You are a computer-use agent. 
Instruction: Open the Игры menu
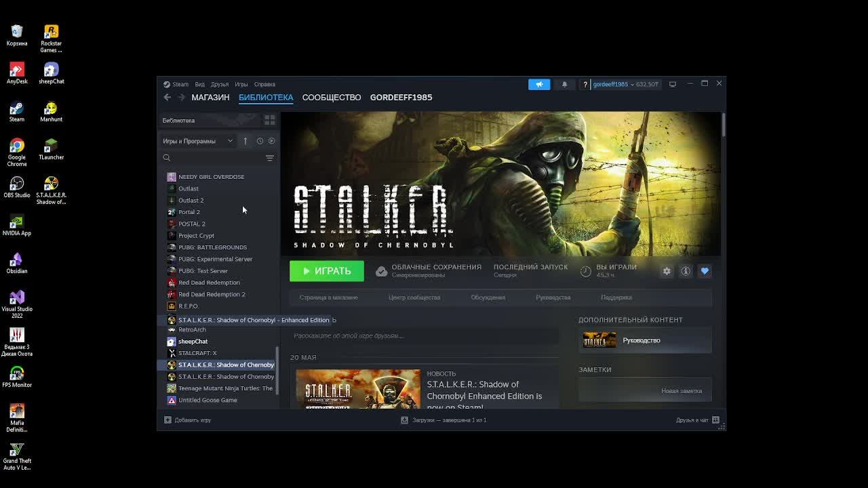tap(241, 84)
